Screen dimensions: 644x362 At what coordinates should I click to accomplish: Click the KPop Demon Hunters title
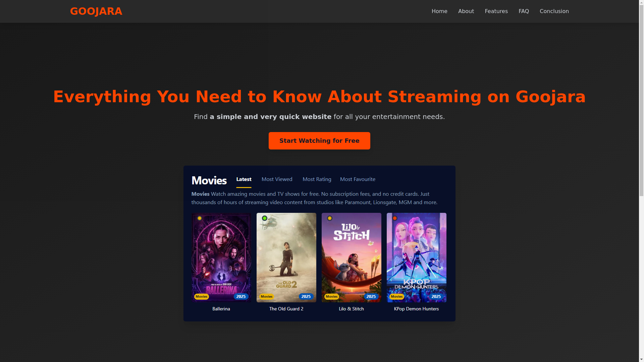(x=417, y=309)
